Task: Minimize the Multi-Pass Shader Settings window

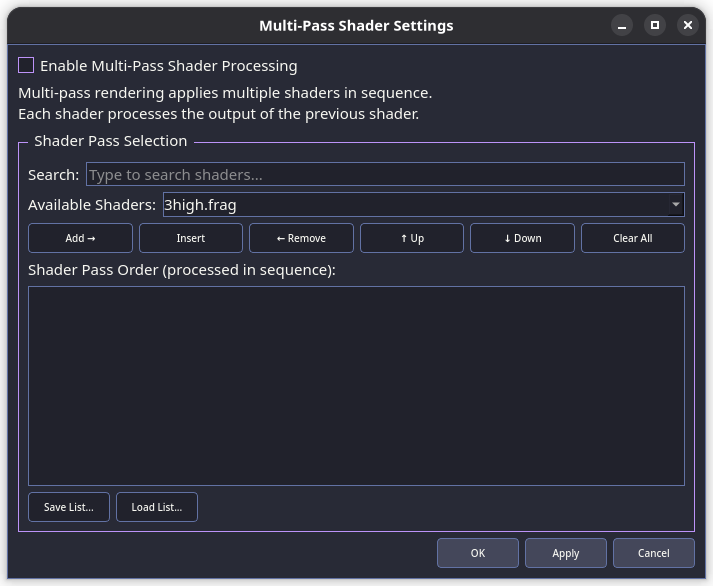Action: tap(622, 25)
